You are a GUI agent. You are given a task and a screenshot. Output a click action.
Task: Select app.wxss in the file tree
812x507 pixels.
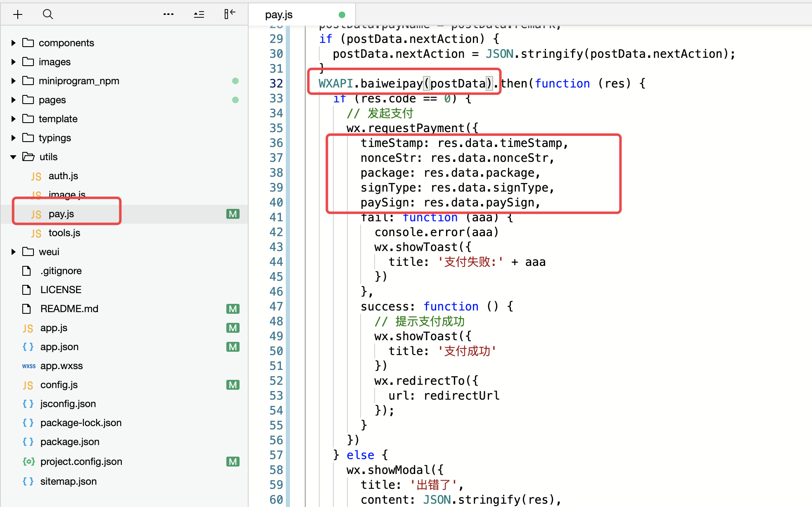click(62, 366)
